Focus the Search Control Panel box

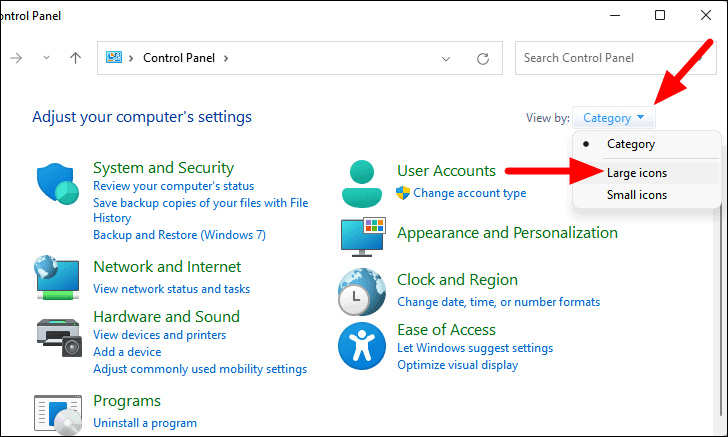tap(616, 58)
